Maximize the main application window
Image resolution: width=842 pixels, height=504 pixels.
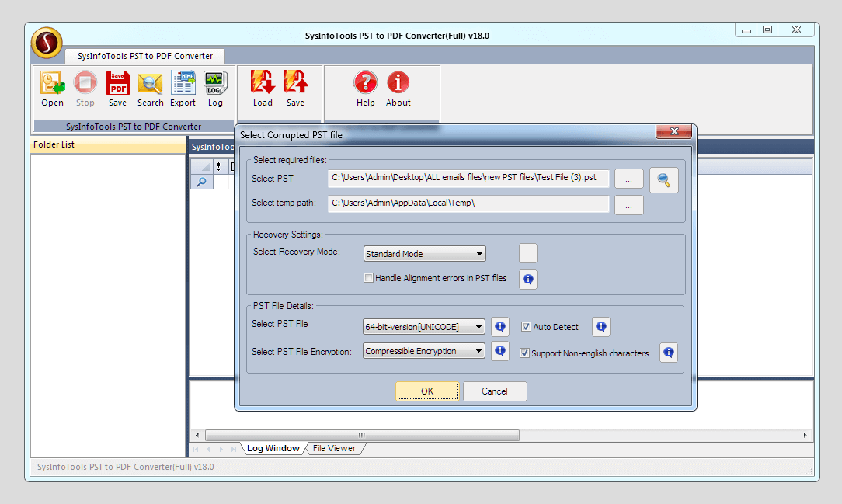[x=767, y=30]
